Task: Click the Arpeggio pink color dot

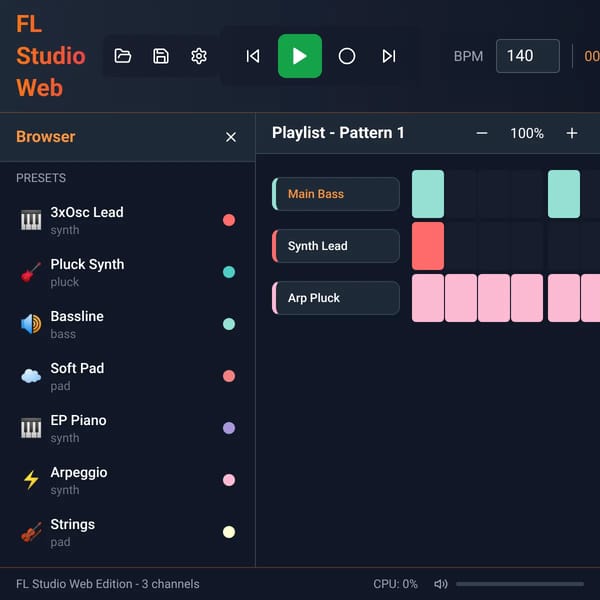Action: (x=229, y=480)
